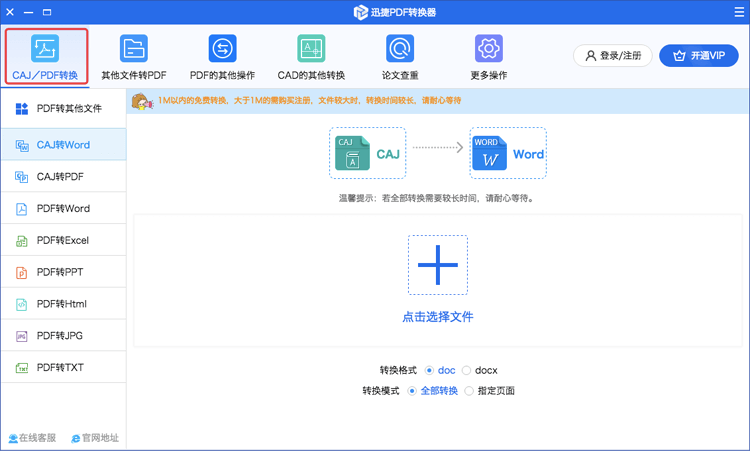
Task: Click the 点击选择文件 link
Action: pos(438,317)
